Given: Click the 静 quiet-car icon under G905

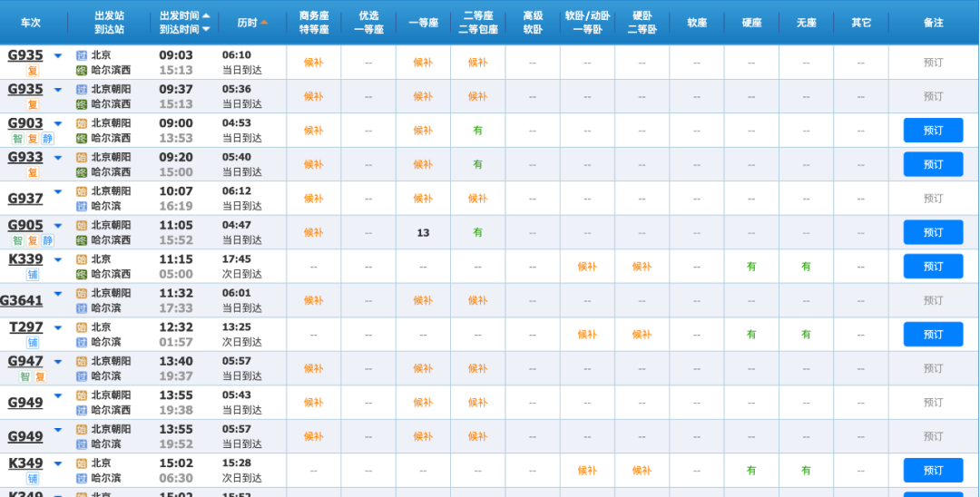Looking at the screenshot, I should tap(48, 241).
